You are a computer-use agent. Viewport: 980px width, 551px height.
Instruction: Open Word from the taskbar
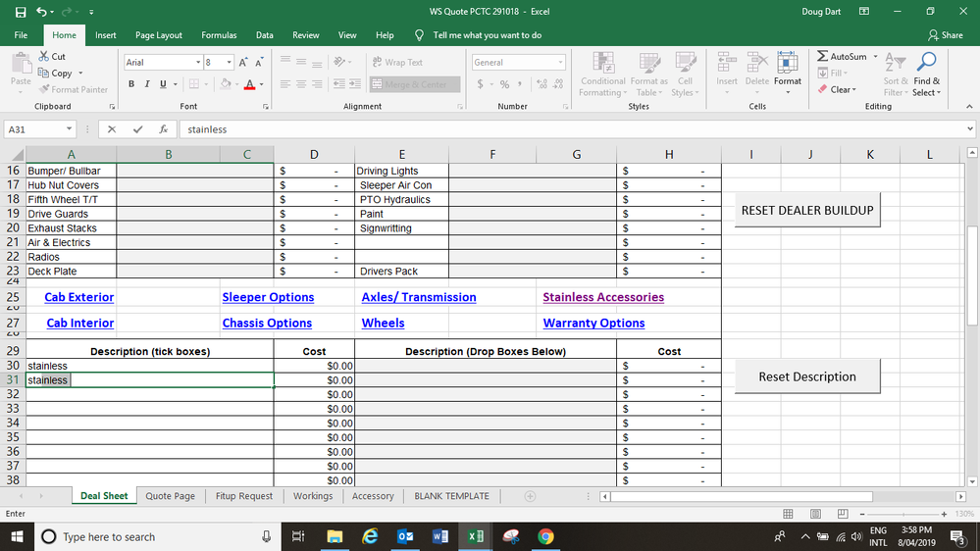[440, 536]
